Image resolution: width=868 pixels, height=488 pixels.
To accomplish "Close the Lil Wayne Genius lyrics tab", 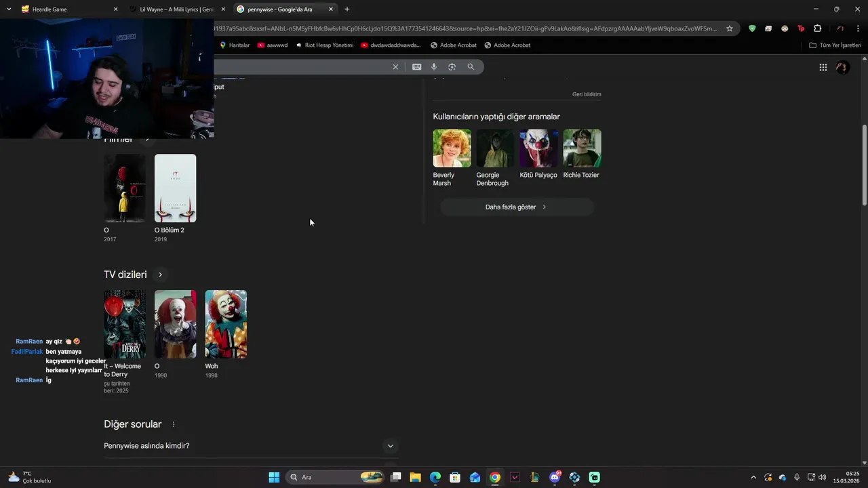I will click(x=223, y=9).
